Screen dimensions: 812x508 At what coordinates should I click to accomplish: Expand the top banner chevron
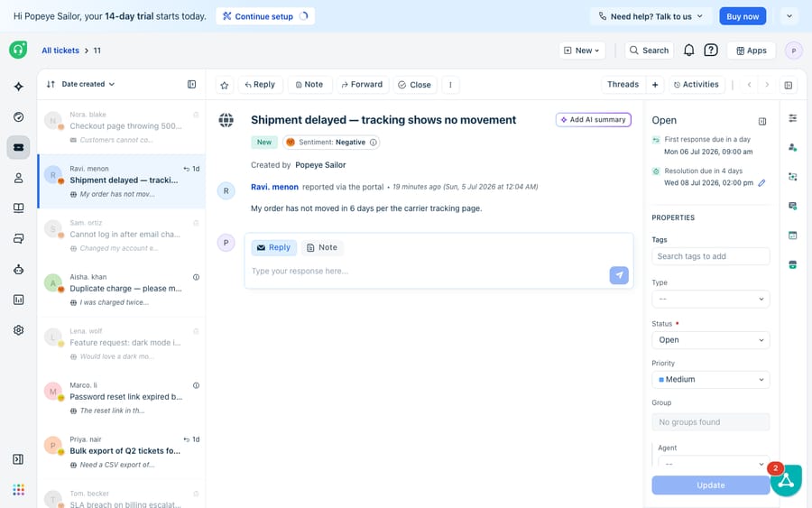(x=789, y=16)
